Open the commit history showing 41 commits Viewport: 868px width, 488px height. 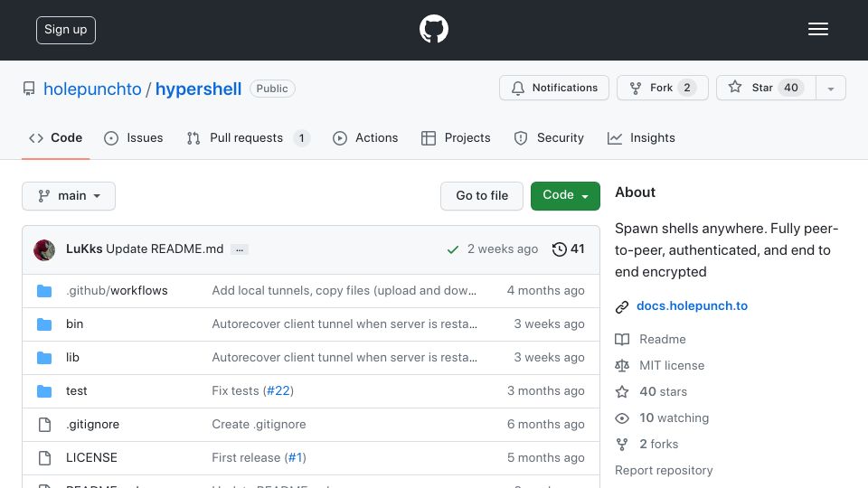pos(568,249)
